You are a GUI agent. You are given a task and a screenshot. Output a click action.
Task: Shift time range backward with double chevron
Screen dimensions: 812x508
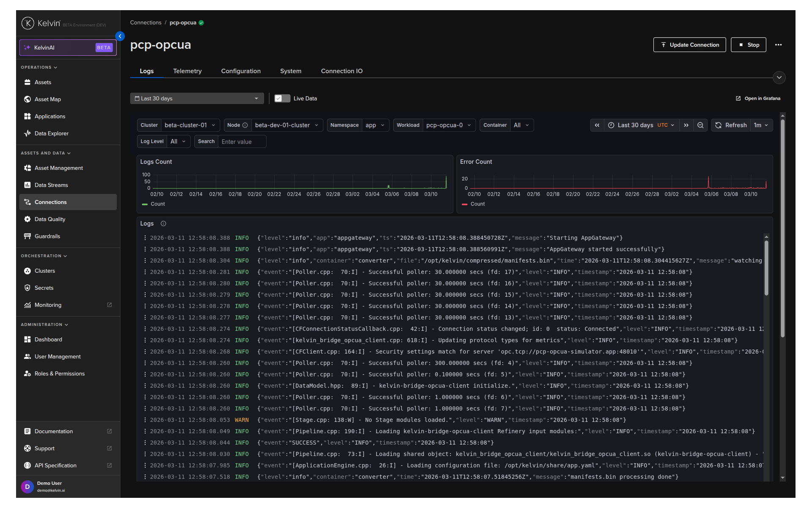point(597,125)
